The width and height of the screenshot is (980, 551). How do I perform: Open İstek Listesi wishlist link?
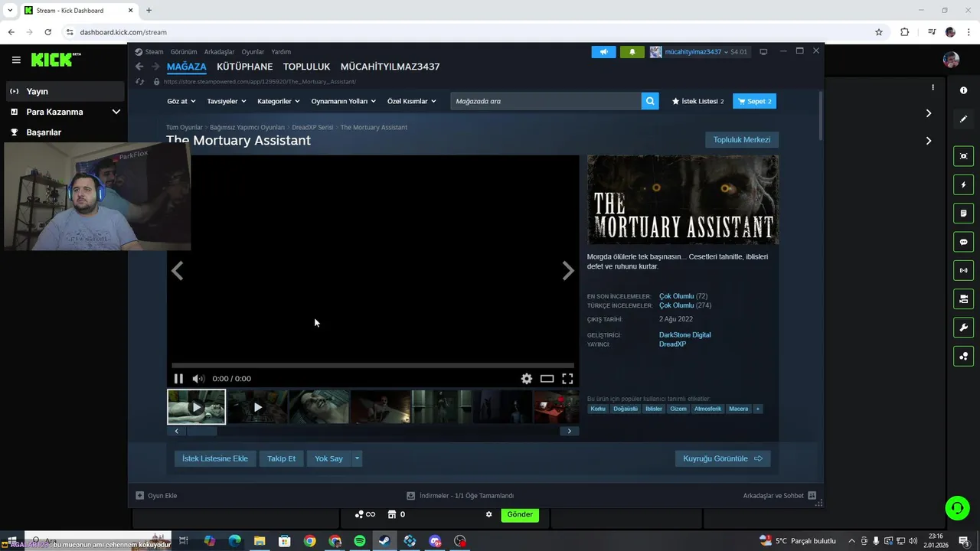(697, 101)
